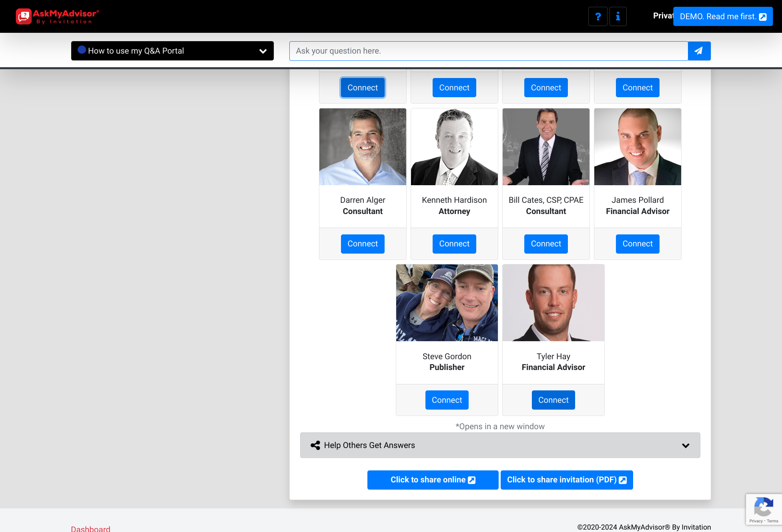
Task: Open the question mark help icon
Action: coord(598,16)
